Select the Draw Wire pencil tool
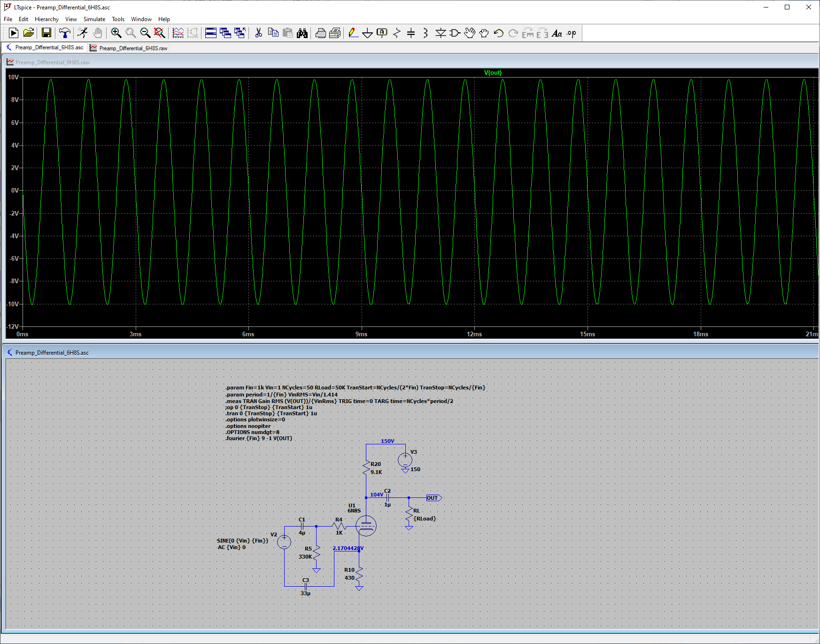The height and width of the screenshot is (644, 820). point(353,33)
